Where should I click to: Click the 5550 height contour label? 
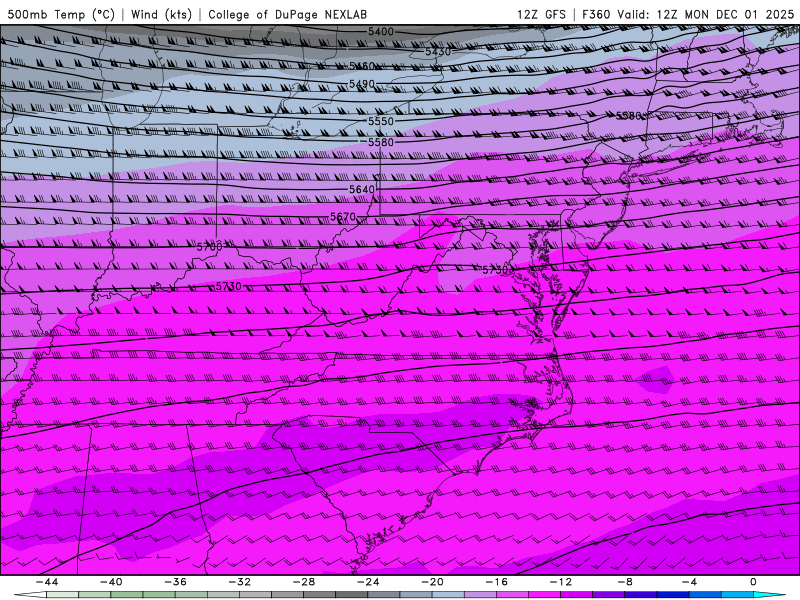pyautogui.click(x=381, y=121)
